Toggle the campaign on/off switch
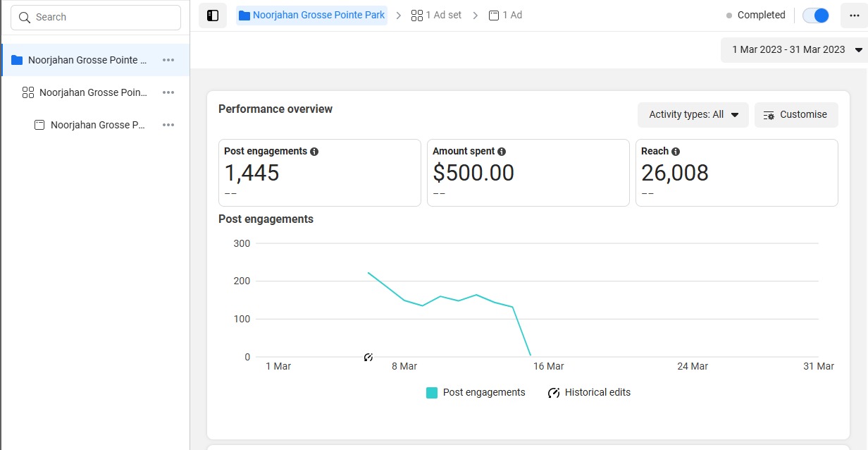Viewport: 868px width, 450px height. point(816,16)
